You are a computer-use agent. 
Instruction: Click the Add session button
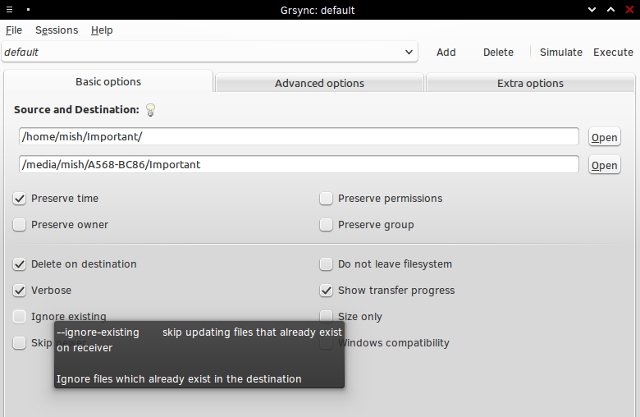(446, 52)
